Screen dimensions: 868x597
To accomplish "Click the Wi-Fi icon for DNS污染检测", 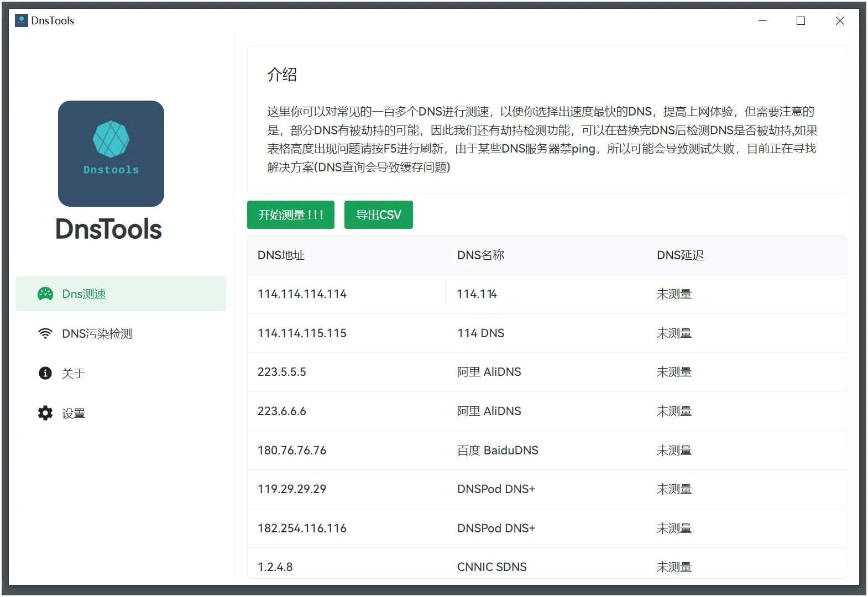I will click(45, 334).
